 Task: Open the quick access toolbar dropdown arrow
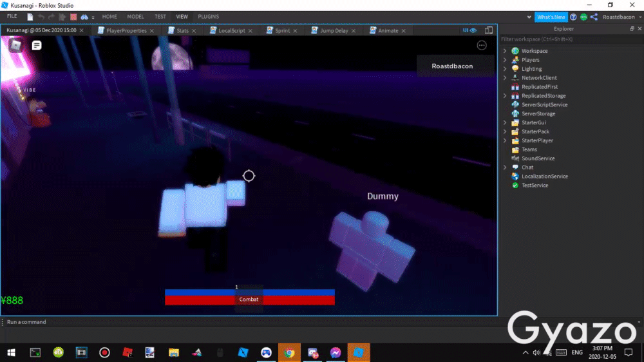point(93,17)
